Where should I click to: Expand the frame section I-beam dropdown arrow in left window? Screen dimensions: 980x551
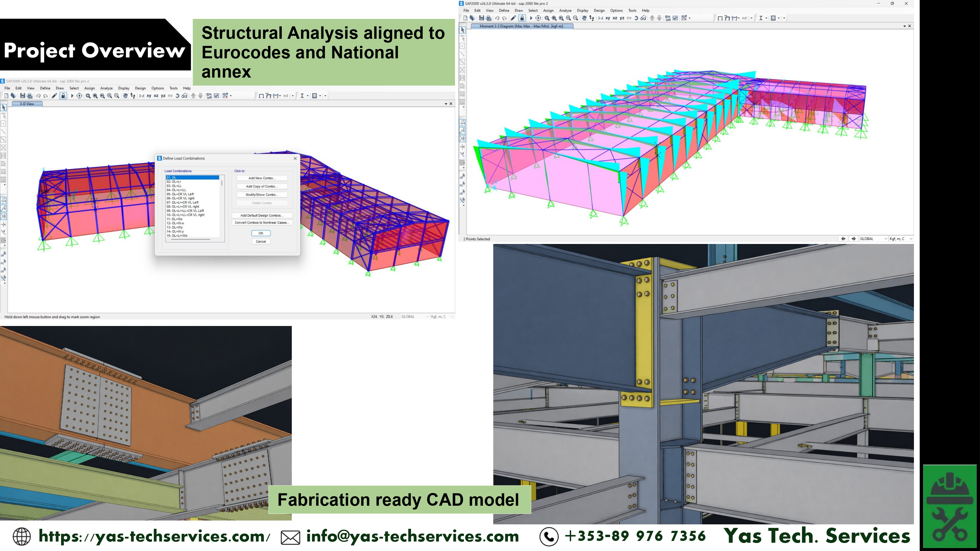[308, 96]
